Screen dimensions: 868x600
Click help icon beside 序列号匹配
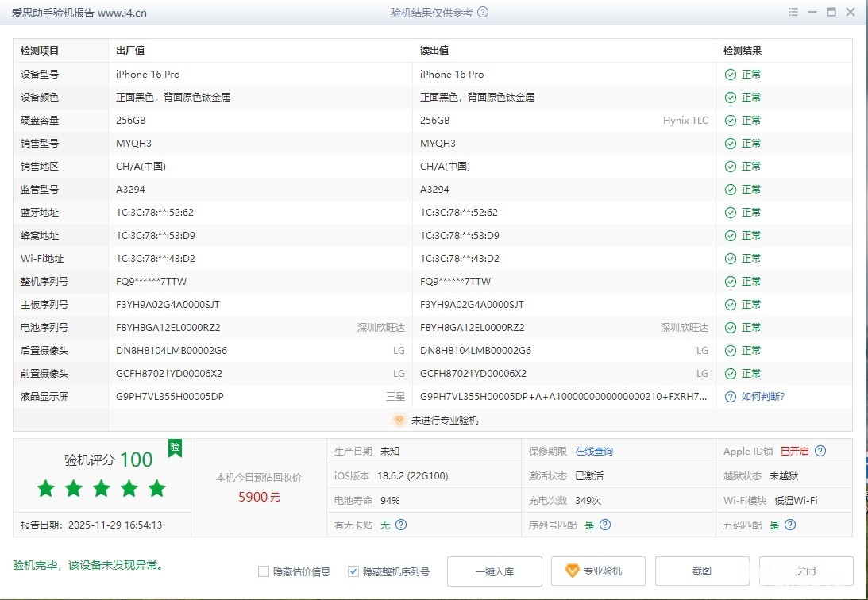coord(605,525)
